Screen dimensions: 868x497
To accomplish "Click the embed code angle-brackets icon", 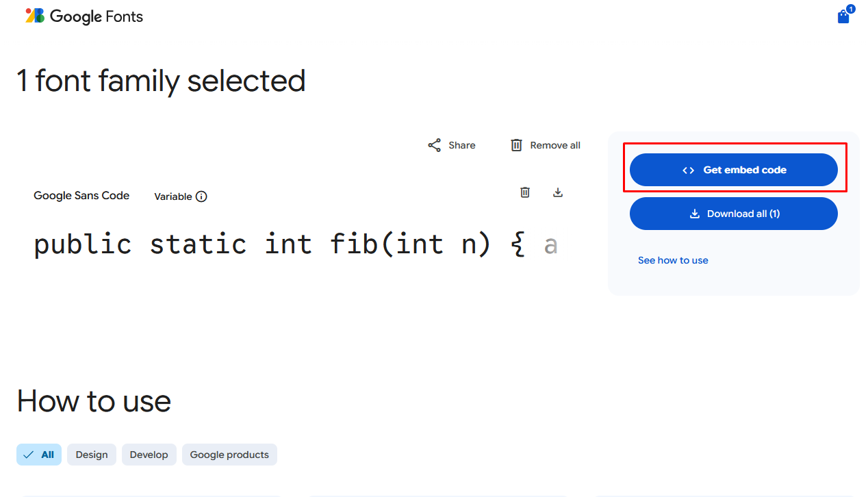I will (687, 170).
